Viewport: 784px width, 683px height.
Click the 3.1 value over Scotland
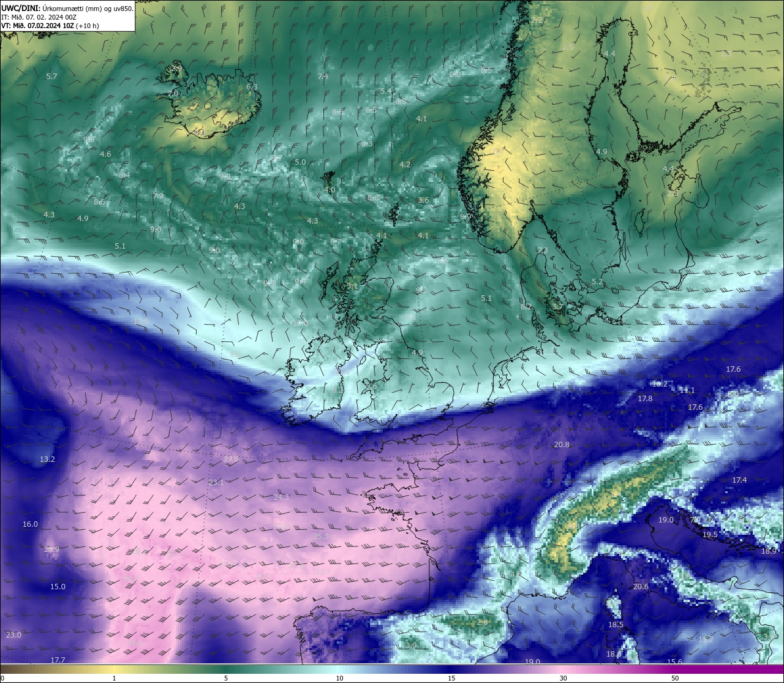(352, 286)
